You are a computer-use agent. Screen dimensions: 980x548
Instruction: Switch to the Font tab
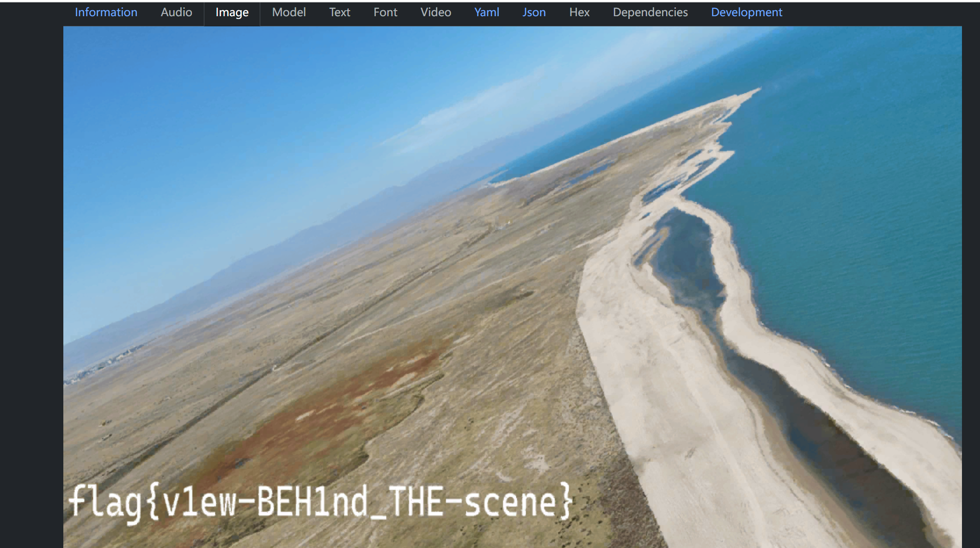pos(385,12)
